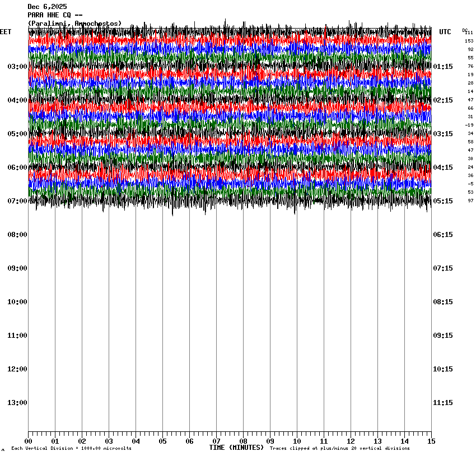The height and width of the screenshot is (456, 476).
Task: Click minute 00 on the time axis
Action: (x=29, y=441)
